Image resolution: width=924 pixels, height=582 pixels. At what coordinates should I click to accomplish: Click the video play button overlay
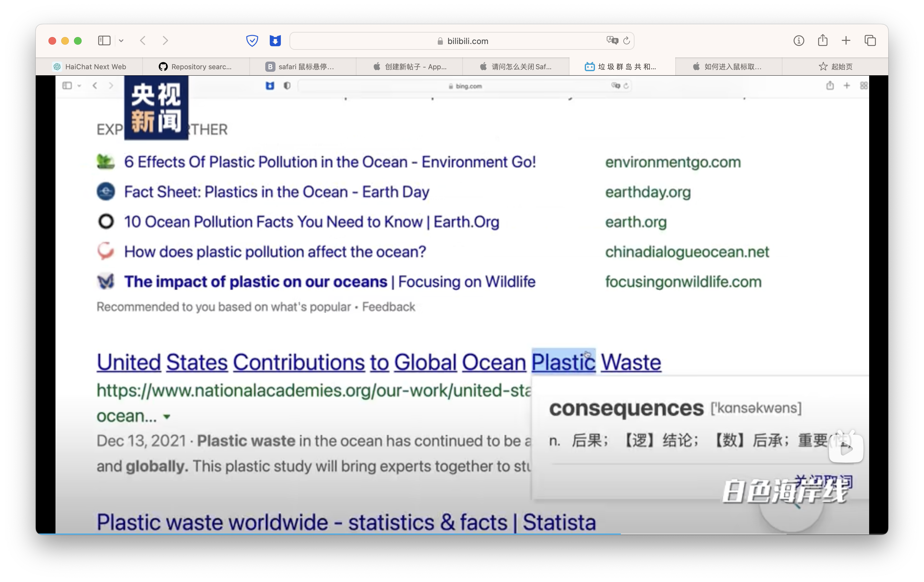pyautogui.click(x=846, y=448)
